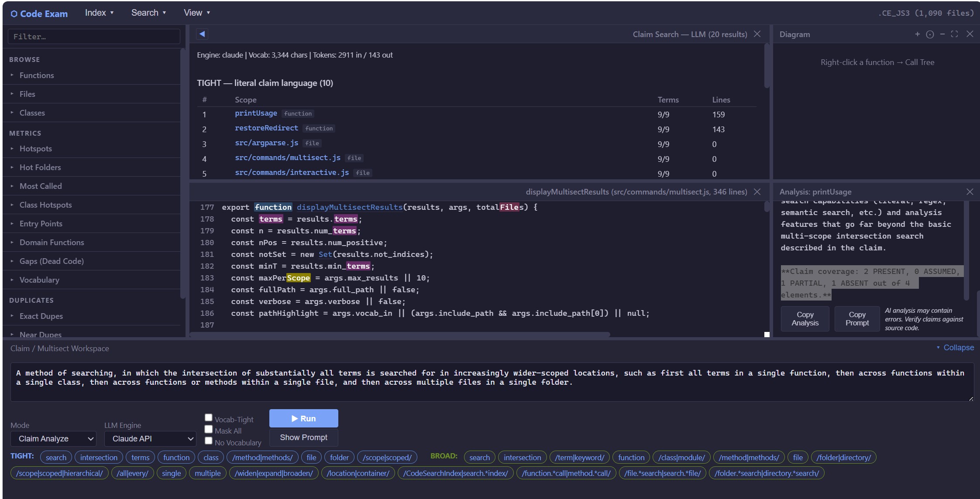This screenshot has height=499, width=980.
Task: Zoom in the Diagram panel
Action: coord(917,34)
